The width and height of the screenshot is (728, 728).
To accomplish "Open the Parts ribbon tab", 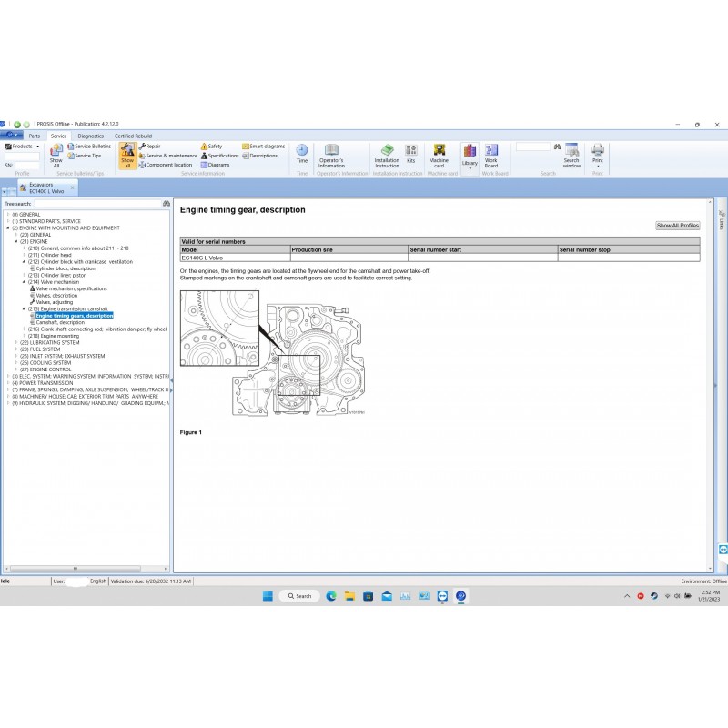I will [34, 136].
